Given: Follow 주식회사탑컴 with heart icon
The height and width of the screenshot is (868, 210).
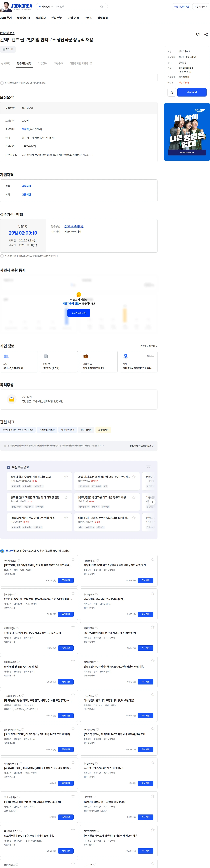Looking at the screenshot, I should coord(18,561).
